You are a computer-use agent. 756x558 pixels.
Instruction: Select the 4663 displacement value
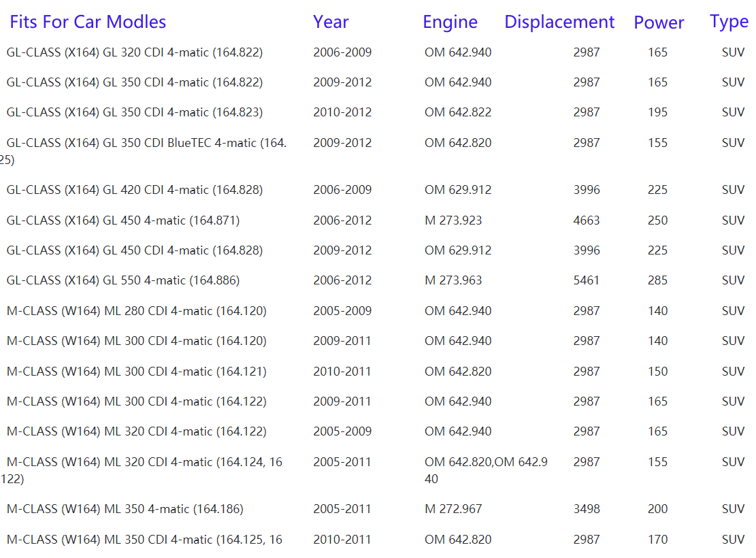(587, 220)
